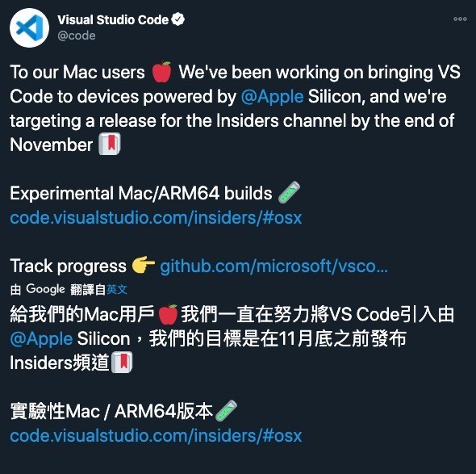
Task: Click the apple emoji in Chinese translation
Action: (x=168, y=314)
